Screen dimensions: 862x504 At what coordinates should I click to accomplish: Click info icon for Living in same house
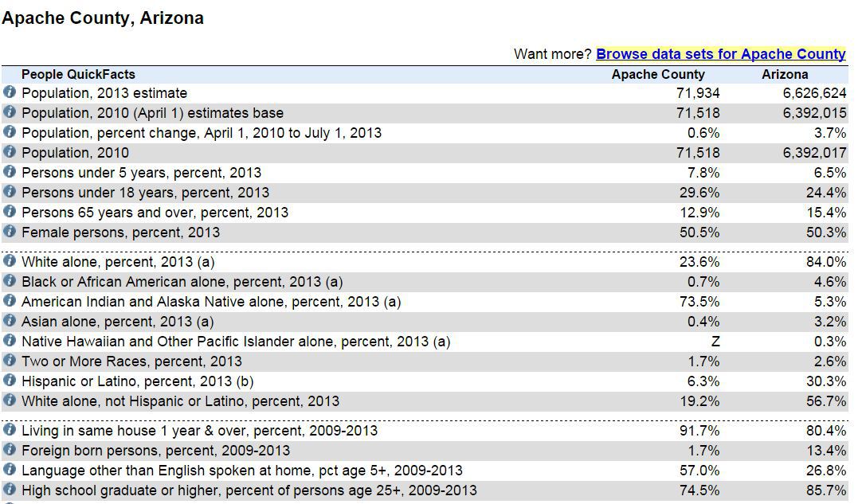pyautogui.click(x=10, y=430)
